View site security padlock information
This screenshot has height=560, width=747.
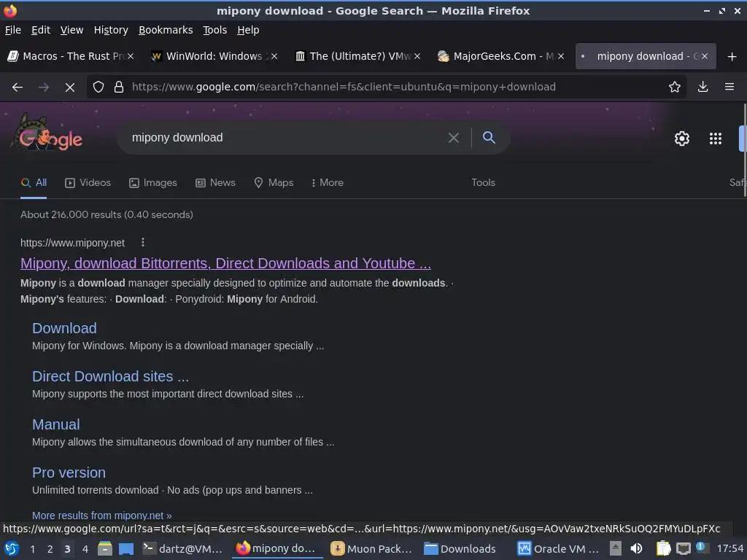coord(119,87)
